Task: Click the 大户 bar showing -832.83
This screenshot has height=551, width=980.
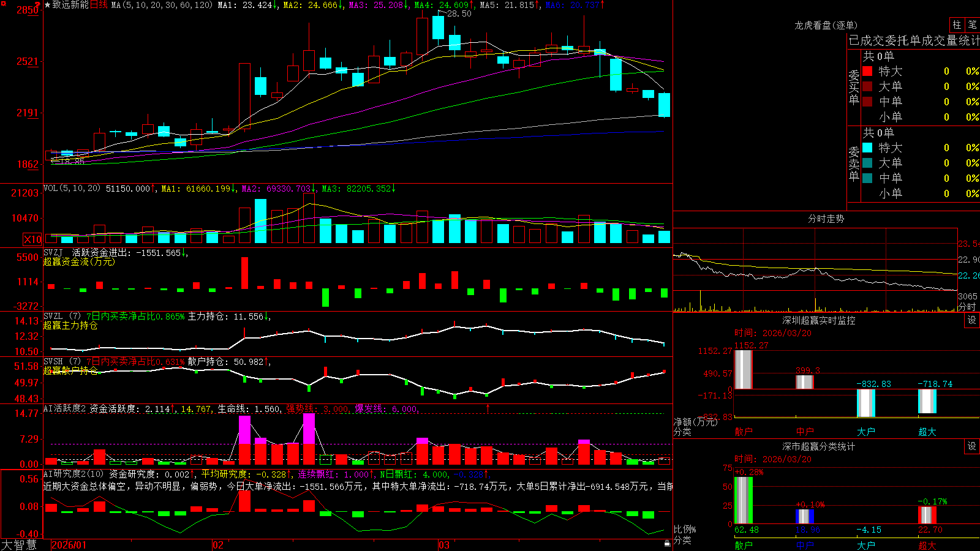Action: coord(866,403)
